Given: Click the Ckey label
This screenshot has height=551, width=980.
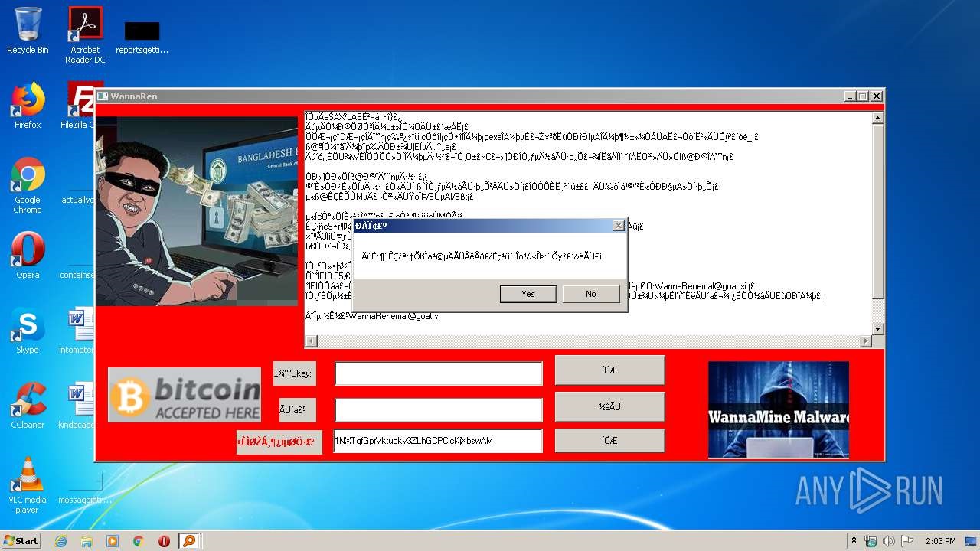Looking at the screenshot, I should (294, 373).
